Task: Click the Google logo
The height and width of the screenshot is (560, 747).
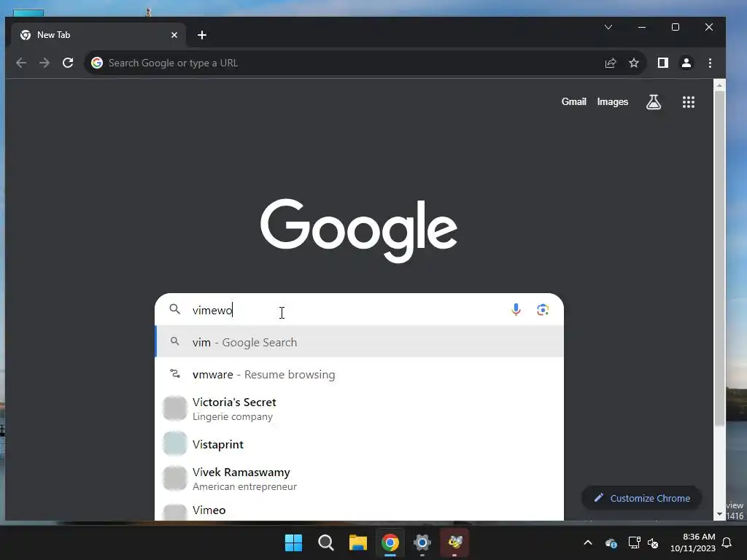Action: pos(359,230)
